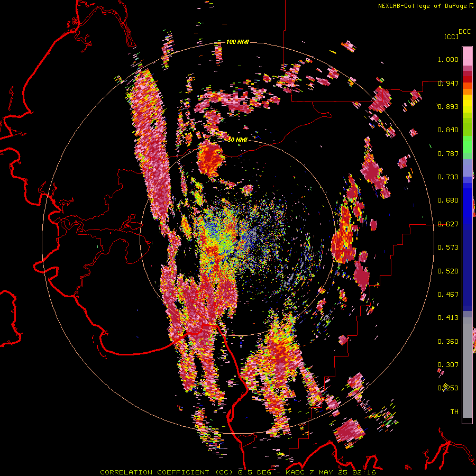
Task: Pick the bright green band near 0.787
Action: coord(467,144)
